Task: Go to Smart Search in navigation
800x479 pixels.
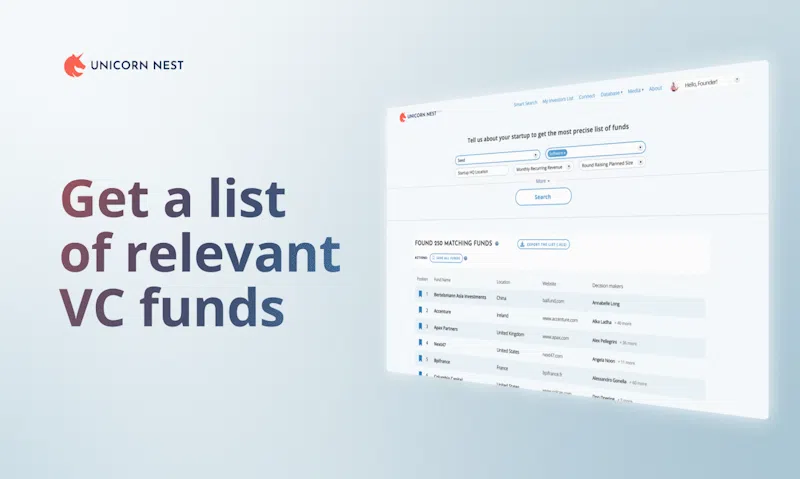Action: [x=525, y=103]
